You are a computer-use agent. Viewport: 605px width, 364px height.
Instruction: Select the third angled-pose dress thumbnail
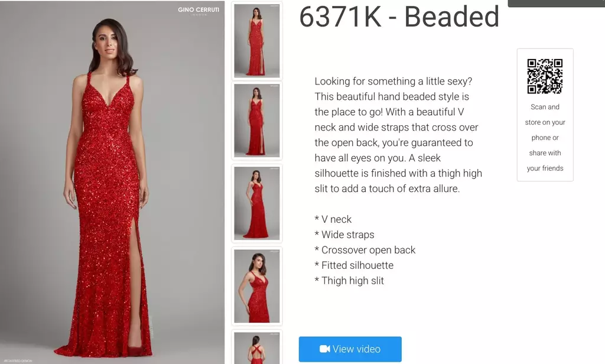pos(257,203)
